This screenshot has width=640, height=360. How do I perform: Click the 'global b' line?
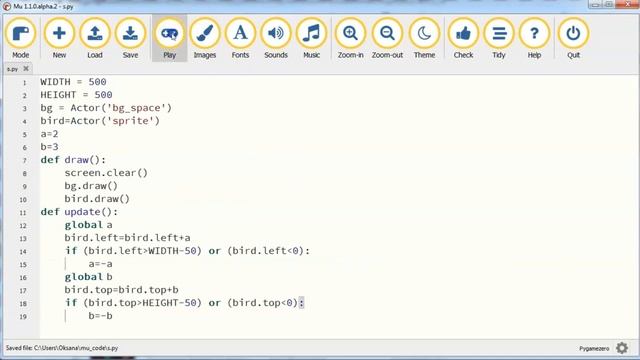coord(88,277)
